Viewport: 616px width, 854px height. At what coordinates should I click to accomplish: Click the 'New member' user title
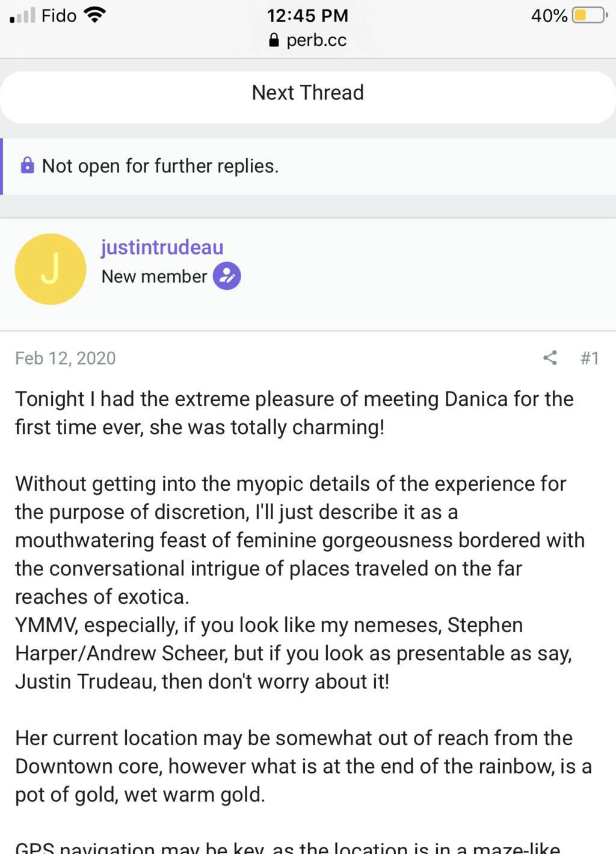(154, 277)
